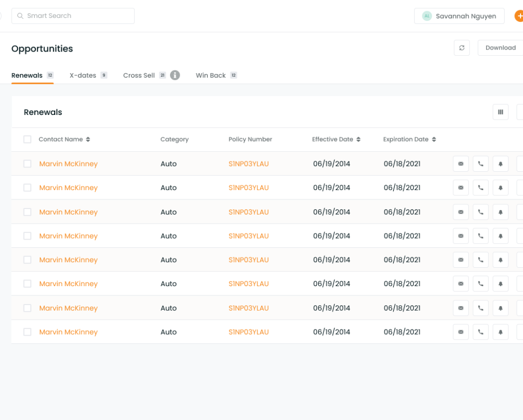
Task: Select the checkbox on the bottom table row
Action: point(27,332)
